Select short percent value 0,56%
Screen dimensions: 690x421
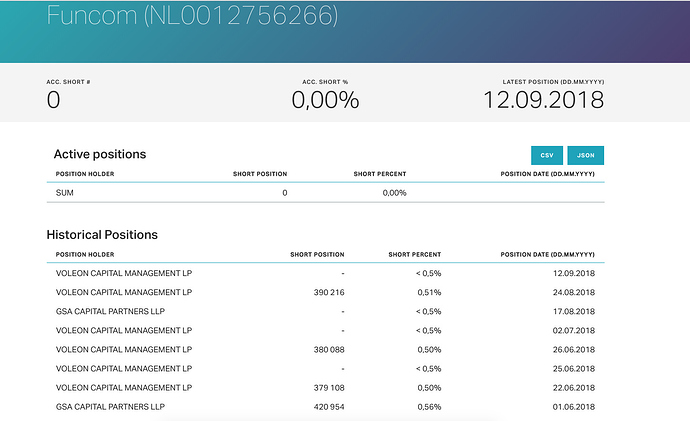429,407
